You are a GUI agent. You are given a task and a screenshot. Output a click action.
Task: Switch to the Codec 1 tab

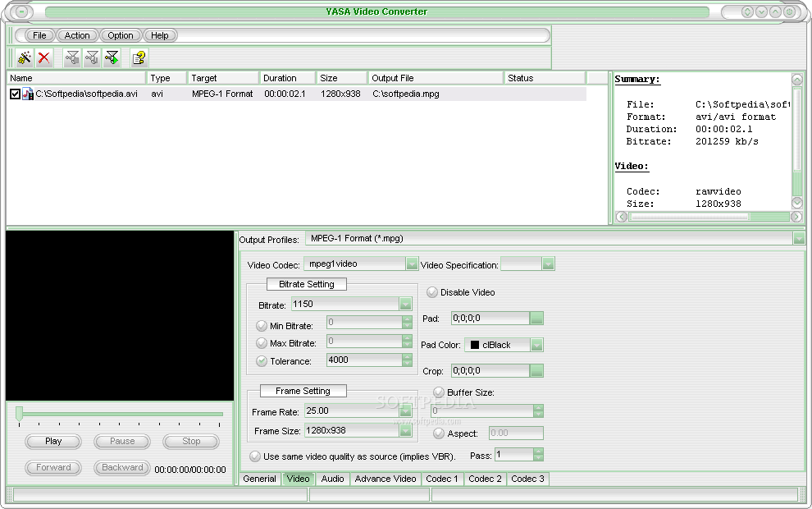click(x=442, y=479)
